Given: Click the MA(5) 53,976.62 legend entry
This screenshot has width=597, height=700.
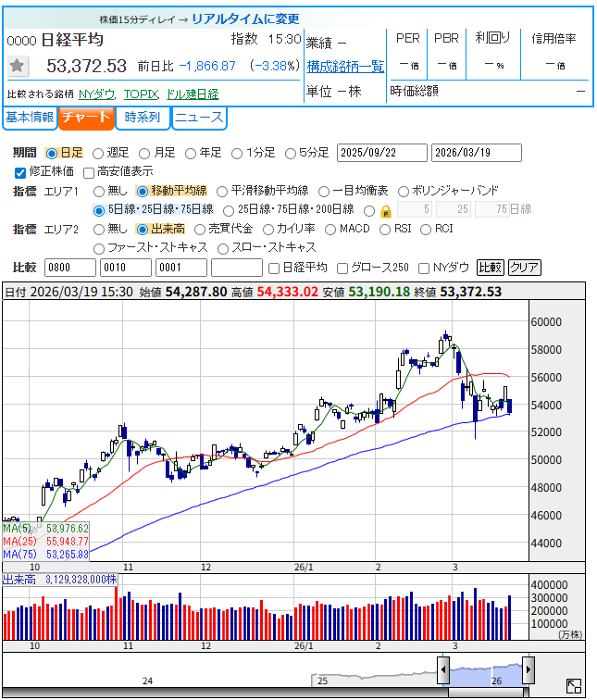Looking at the screenshot, I should click(46, 529).
